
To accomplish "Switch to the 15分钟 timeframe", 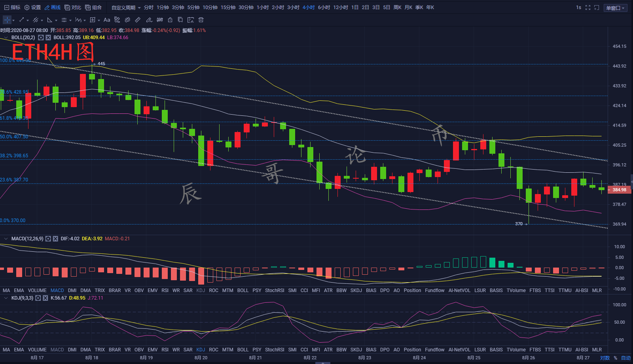I will point(228,8).
